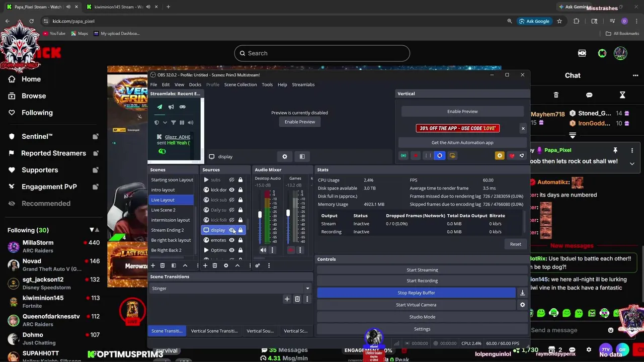Unlock the display source
The height and width of the screenshot is (362, 644).
pyautogui.click(x=240, y=230)
